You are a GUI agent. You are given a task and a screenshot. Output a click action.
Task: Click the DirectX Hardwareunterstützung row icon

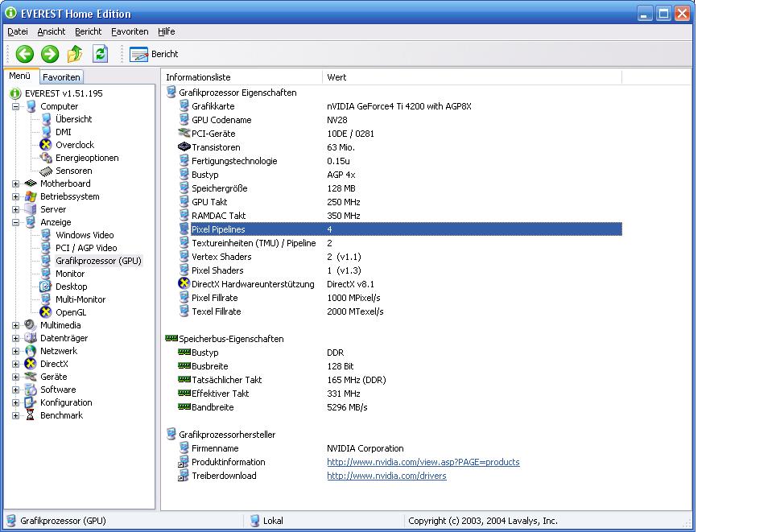tap(184, 283)
